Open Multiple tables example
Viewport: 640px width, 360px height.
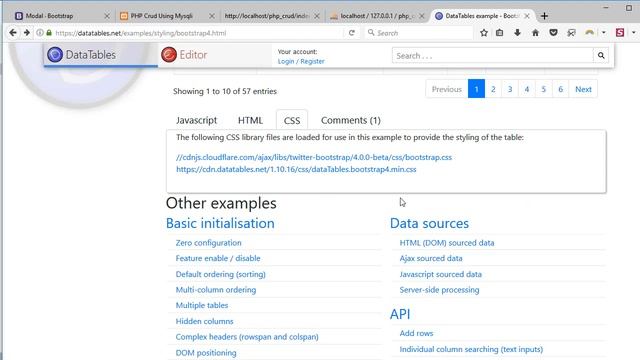click(202, 305)
